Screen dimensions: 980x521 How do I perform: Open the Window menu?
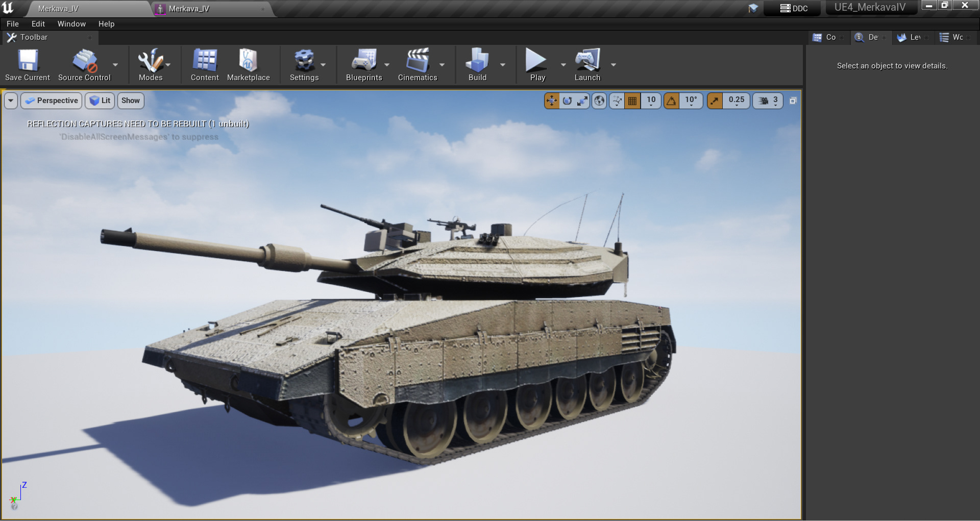71,24
